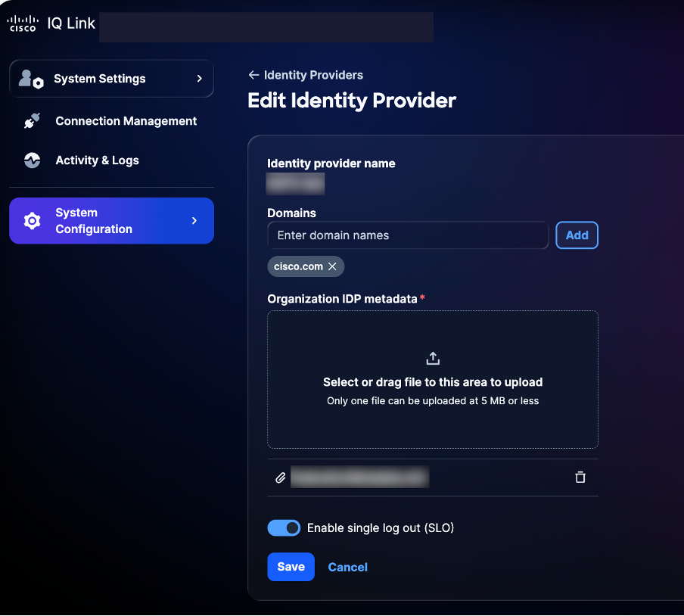Delete uploaded metadata file with trash icon
Viewport: 684px width, 616px height.
580,478
